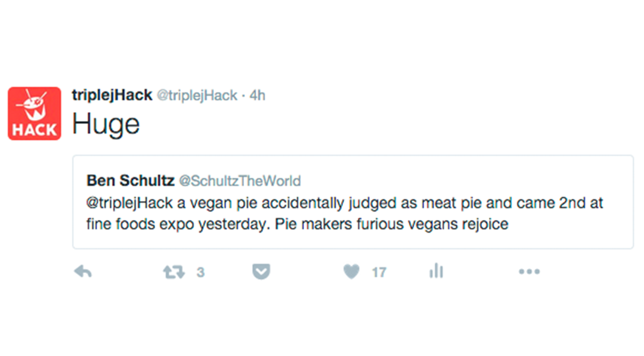Screen dimensions: 644x356
Task: Click the Huge tweet text
Action: tap(106, 125)
